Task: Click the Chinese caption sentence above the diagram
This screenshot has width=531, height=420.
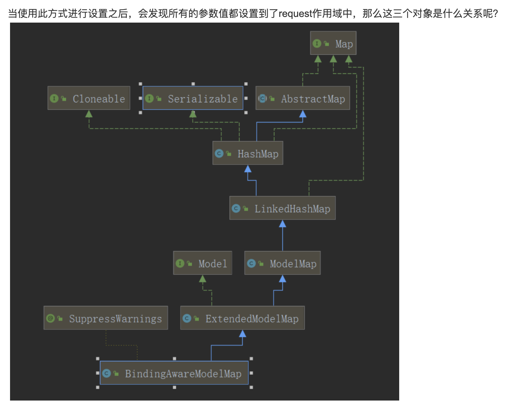Action: tap(253, 13)
